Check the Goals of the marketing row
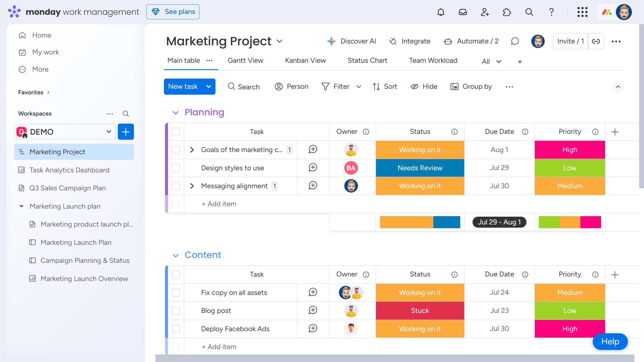The height and width of the screenshot is (362, 644). 176,150
